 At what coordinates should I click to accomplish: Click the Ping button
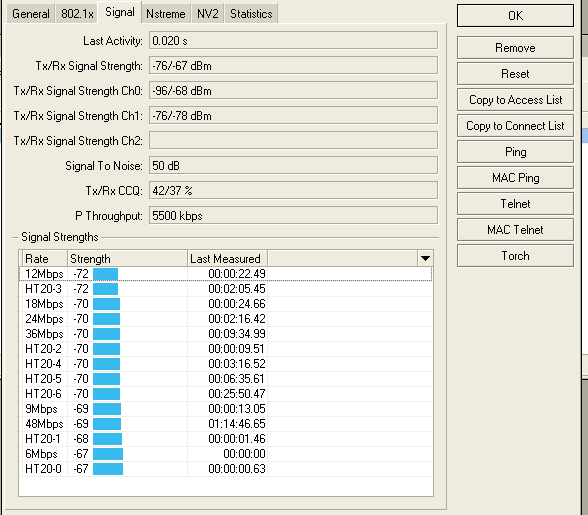coord(515,152)
